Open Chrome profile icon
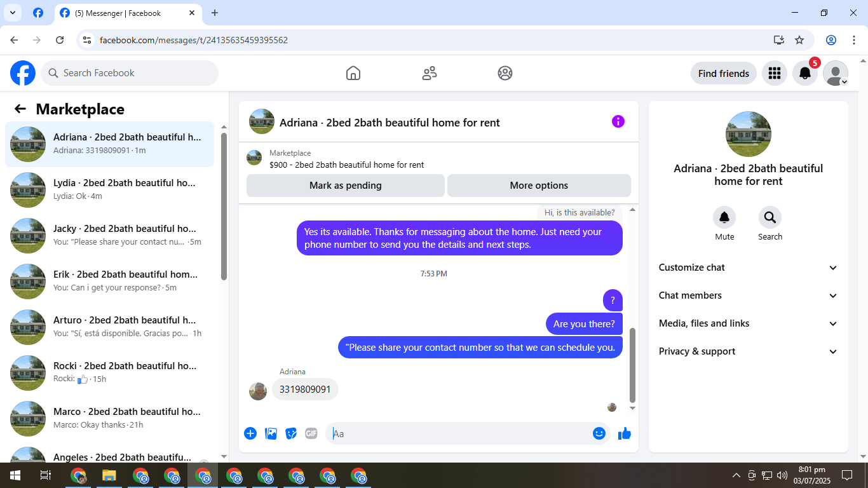Screen dimensions: 868x488 tap(831, 40)
